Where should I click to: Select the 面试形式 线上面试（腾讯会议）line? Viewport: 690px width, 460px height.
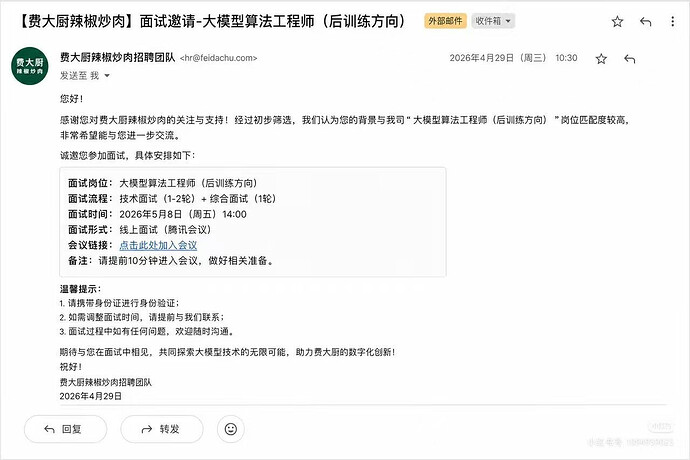tap(140, 230)
